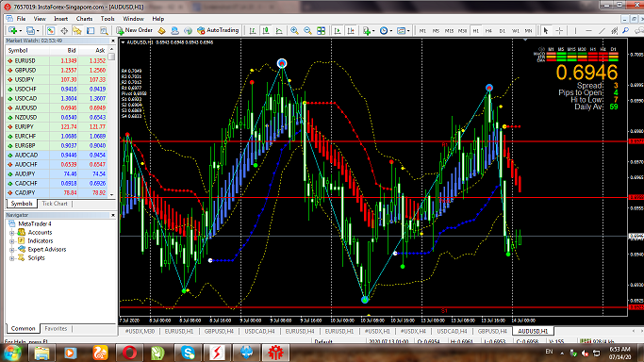Select the cursor arrow tool

click(546, 30)
